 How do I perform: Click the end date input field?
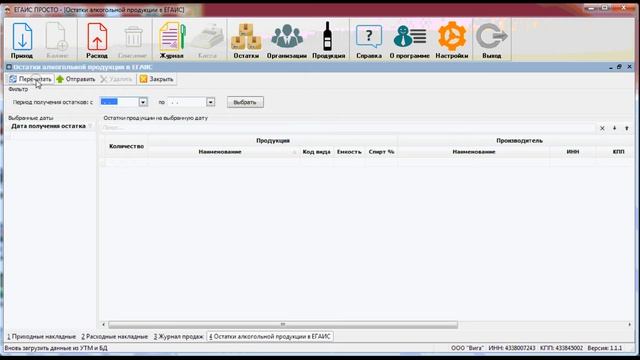(x=187, y=102)
